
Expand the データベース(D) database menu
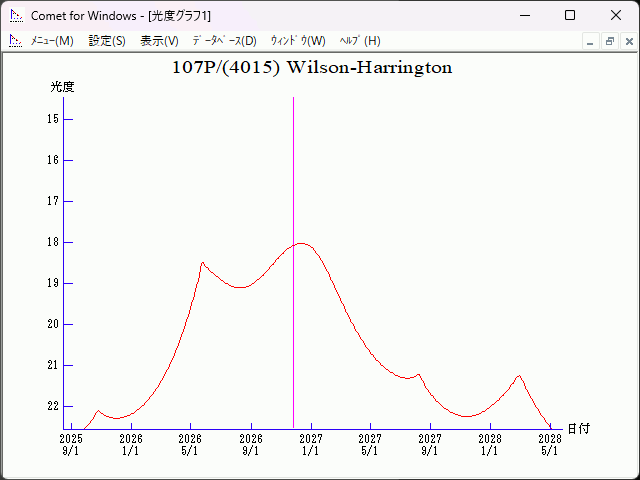pyautogui.click(x=224, y=41)
